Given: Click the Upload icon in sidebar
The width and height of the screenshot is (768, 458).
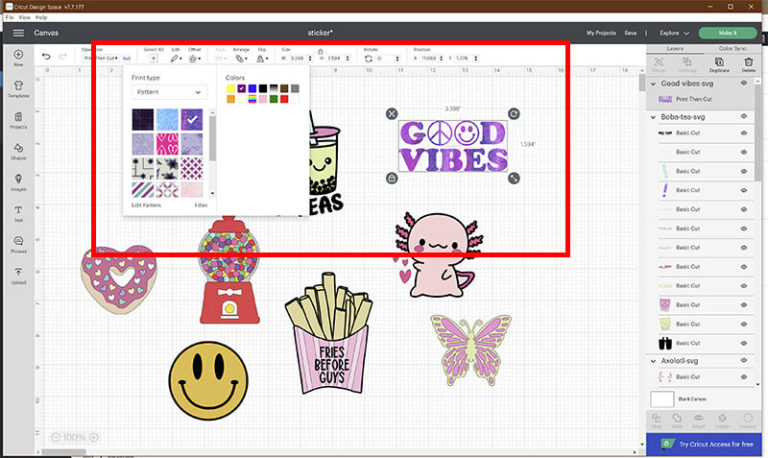Looking at the screenshot, I should [x=18, y=272].
